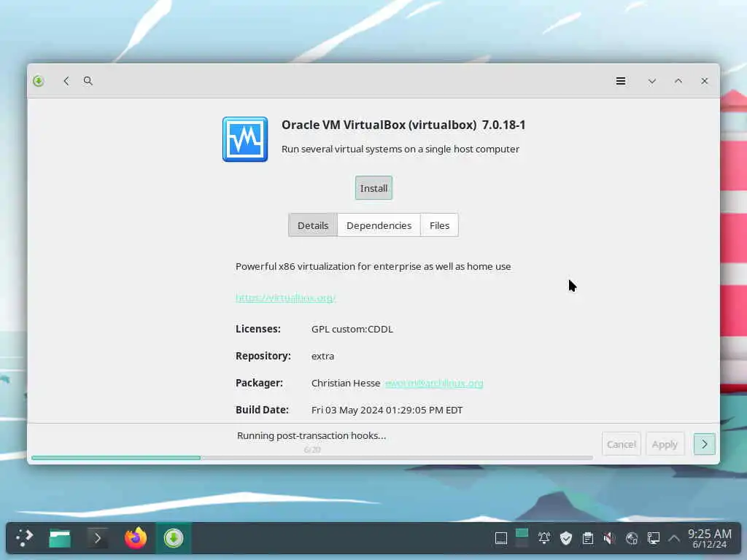The height and width of the screenshot is (560, 747).
Task: Select the 'Christian Hesse' packager name
Action: coord(345,384)
